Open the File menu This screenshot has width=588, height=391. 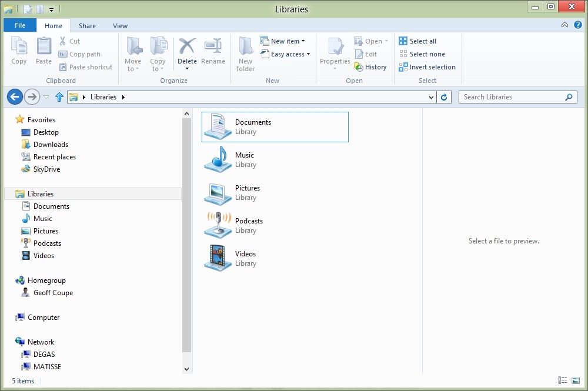(x=20, y=25)
